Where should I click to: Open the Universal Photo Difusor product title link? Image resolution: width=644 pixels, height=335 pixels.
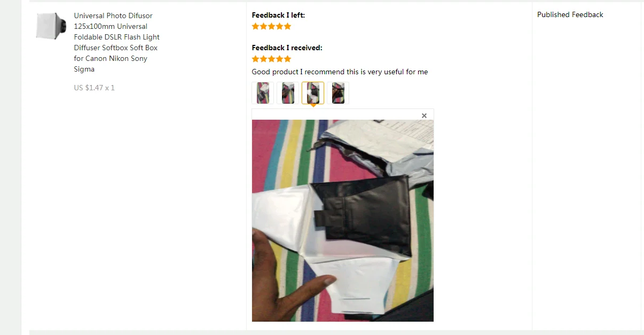point(116,42)
